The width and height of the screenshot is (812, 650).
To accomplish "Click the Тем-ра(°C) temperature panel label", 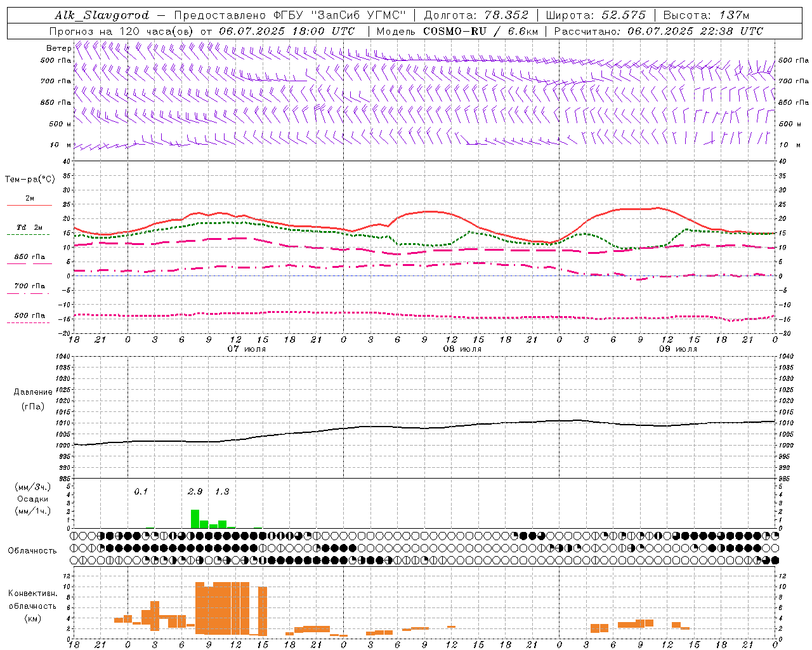I will tap(30, 180).
